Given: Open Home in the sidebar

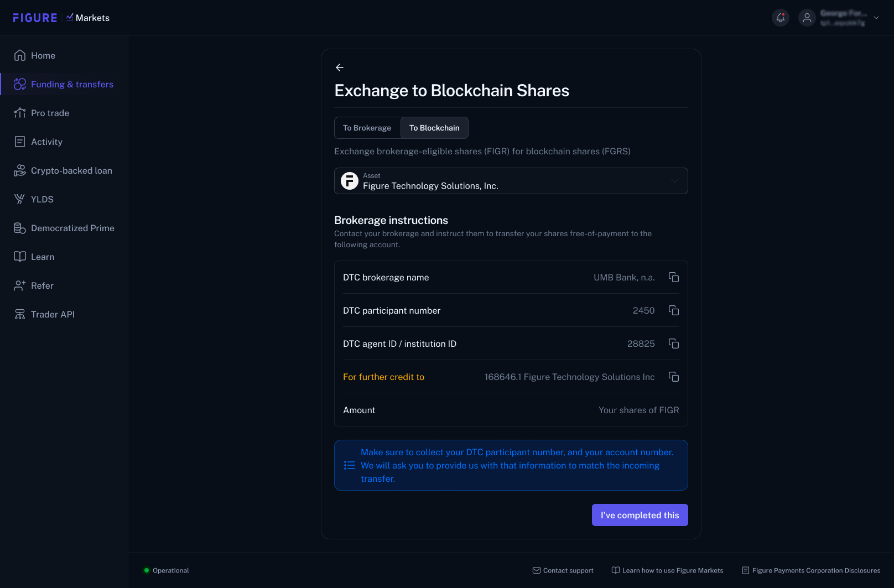Looking at the screenshot, I should pos(64,55).
